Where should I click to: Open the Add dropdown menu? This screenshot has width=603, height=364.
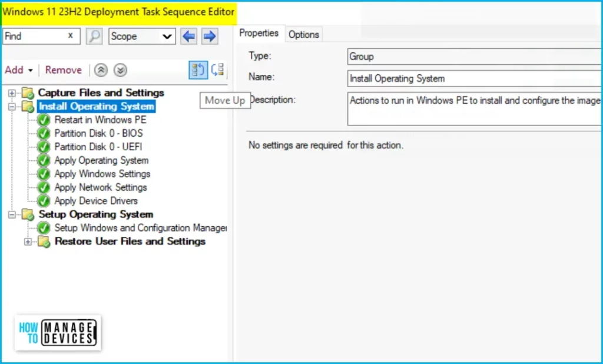click(18, 70)
